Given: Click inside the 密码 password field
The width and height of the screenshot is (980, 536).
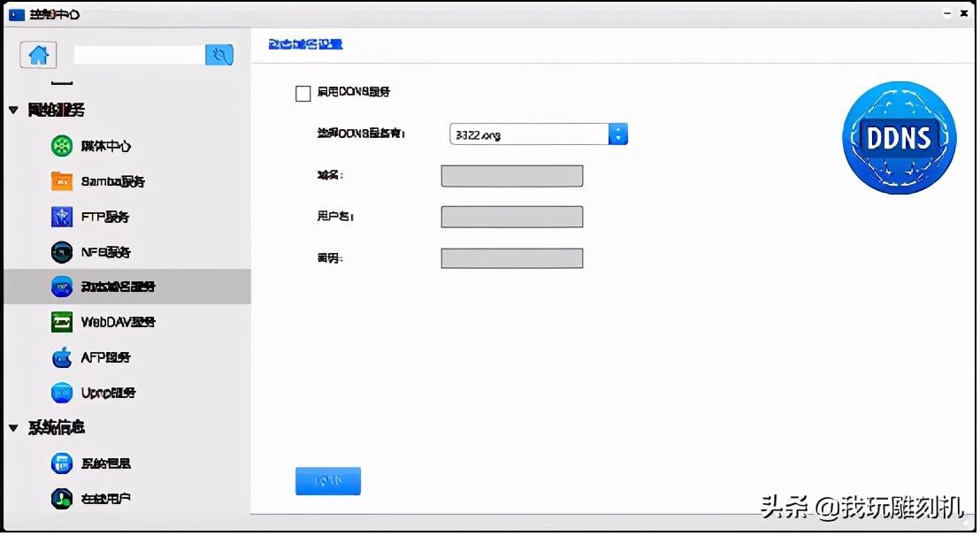Looking at the screenshot, I should 511,257.
